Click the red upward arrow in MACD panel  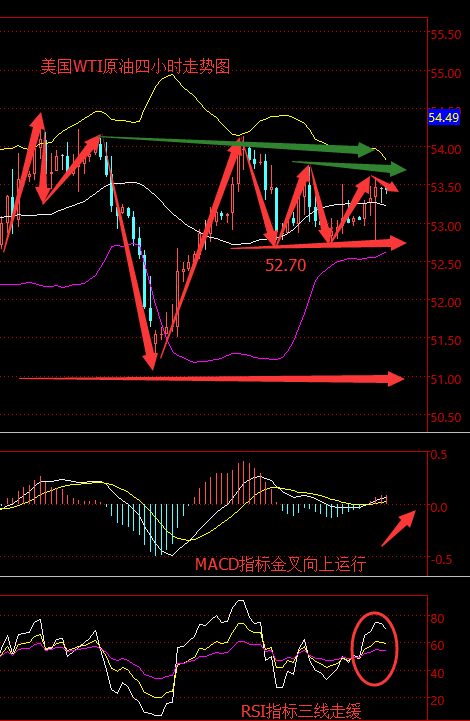point(399,527)
